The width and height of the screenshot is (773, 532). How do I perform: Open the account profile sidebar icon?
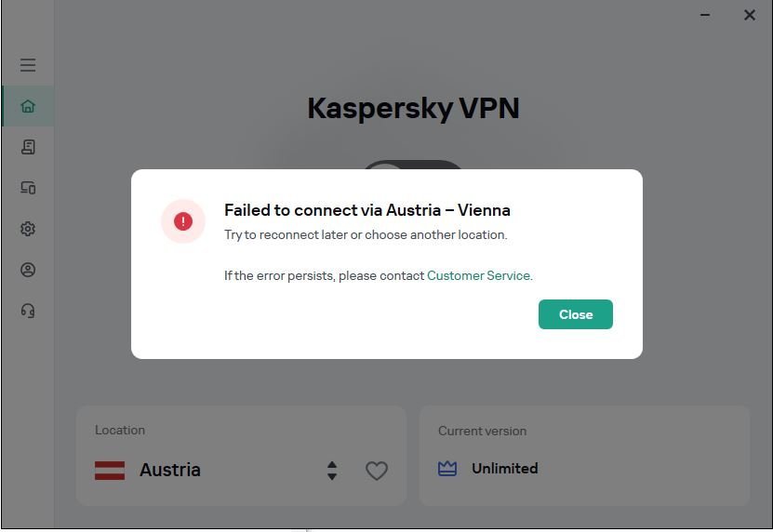pyautogui.click(x=28, y=270)
